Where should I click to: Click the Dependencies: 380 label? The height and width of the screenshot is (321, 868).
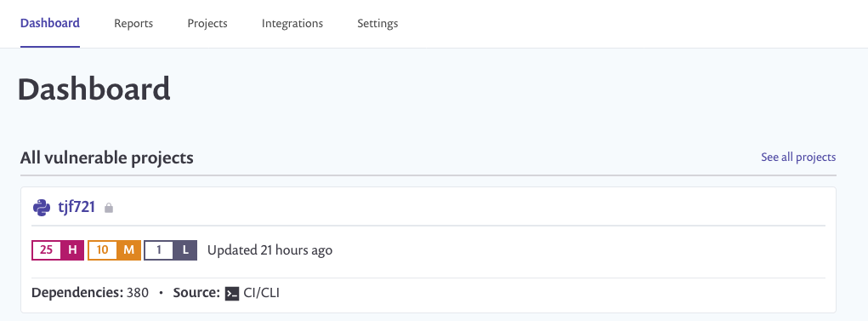point(90,293)
